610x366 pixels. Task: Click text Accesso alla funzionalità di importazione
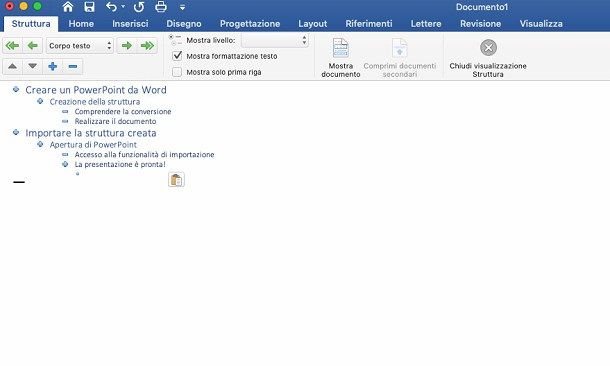[x=144, y=154]
